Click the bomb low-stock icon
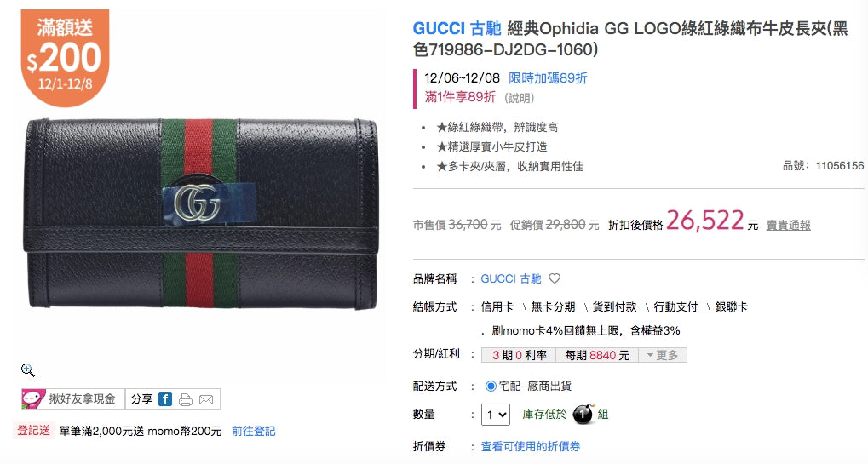Viewport: 868px width, 464px height. (x=583, y=414)
